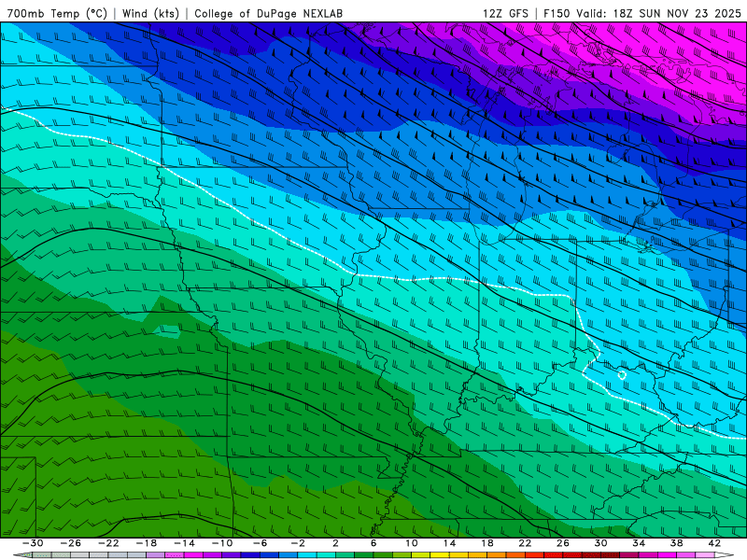
Task: Click the 38 legend value
Action: pos(676,543)
